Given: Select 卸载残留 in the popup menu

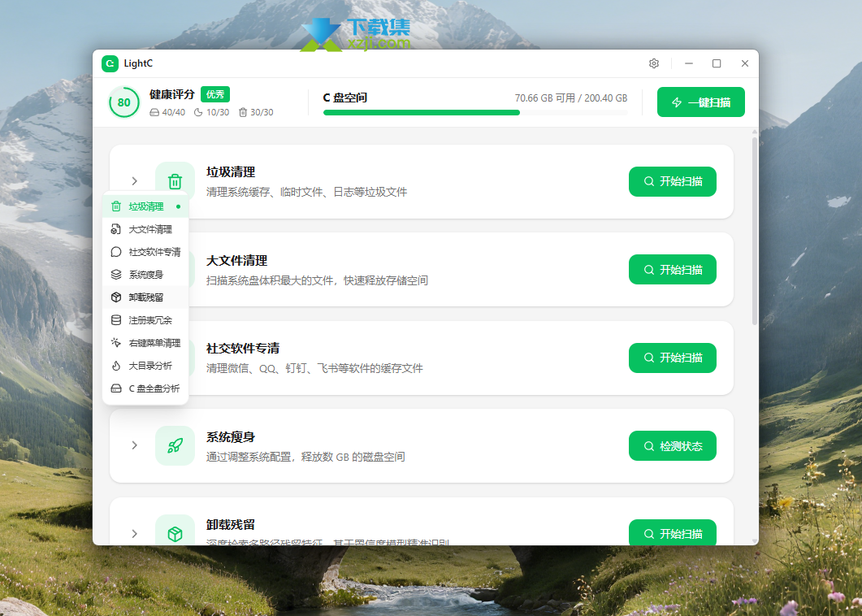Looking at the screenshot, I should tap(145, 297).
